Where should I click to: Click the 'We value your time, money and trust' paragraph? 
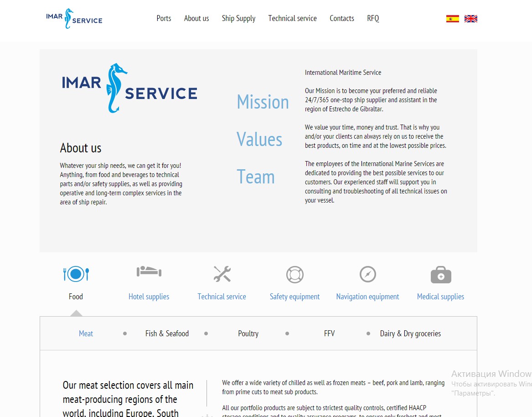375,136
